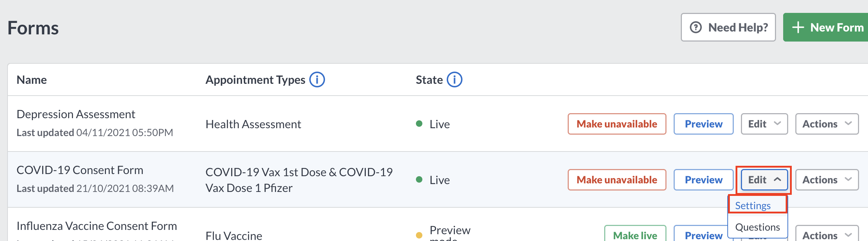Select Settings from the Edit menu
868x241 pixels.
[757, 205]
